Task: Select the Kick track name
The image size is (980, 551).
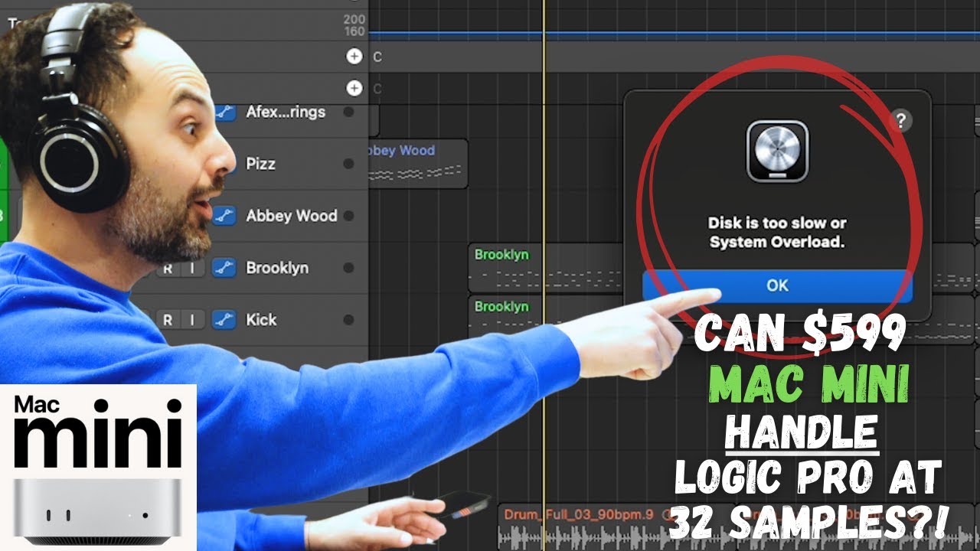Action: click(261, 320)
